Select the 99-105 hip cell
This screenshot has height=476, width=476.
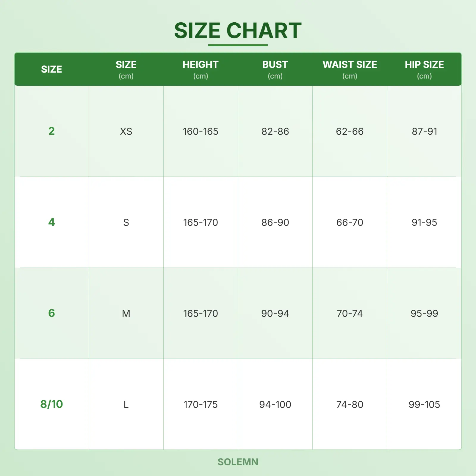(424, 405)
